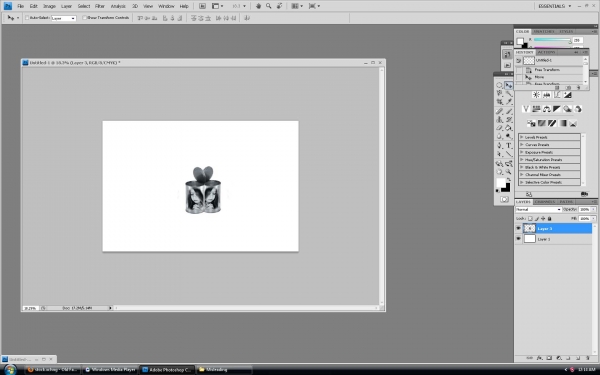Pick the Elliptical Marquee tool
The height and width of the screenshot is (375, 600).
(499, 85)
